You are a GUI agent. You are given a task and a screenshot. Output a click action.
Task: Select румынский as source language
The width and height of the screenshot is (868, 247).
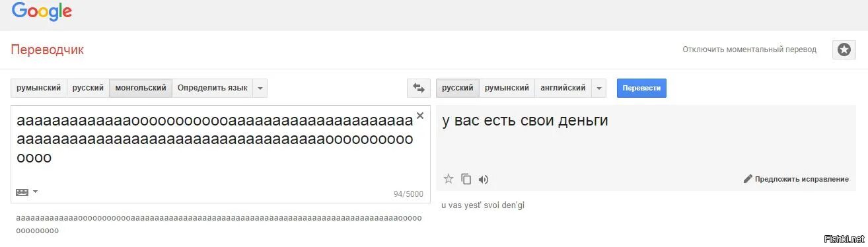[x=39, y=88]
